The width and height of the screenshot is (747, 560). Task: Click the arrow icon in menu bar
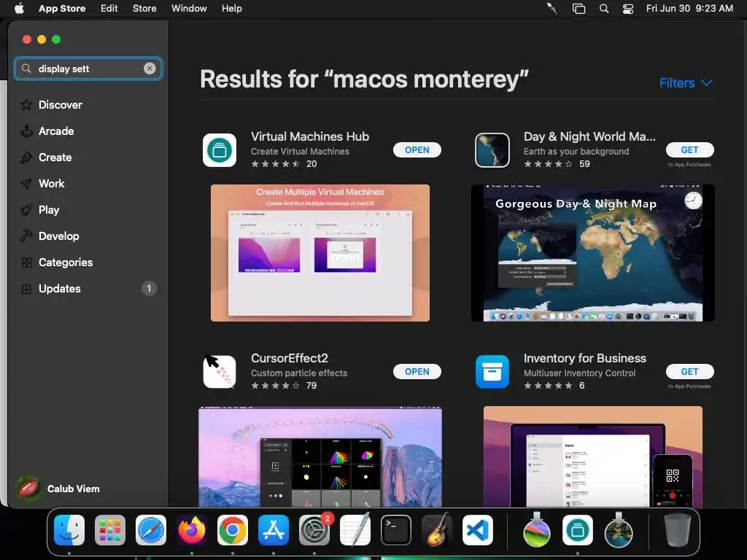(x=552, y=9)
